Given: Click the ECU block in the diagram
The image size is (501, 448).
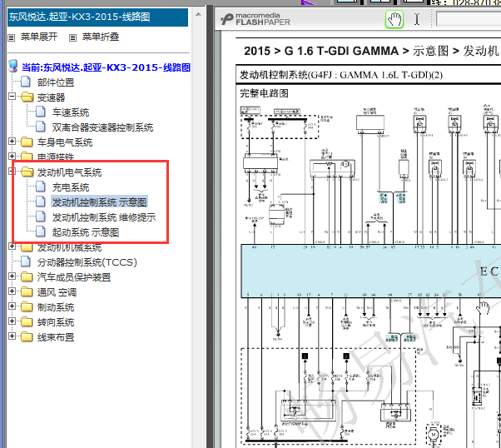Looking at the screenshot, I should pyautogui.click(x=371, y=271).
